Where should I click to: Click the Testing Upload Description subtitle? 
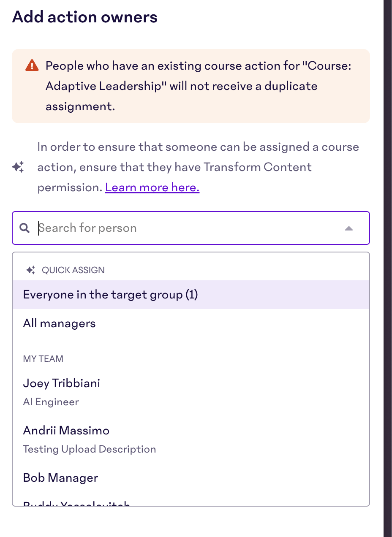(x=90, y=449)
